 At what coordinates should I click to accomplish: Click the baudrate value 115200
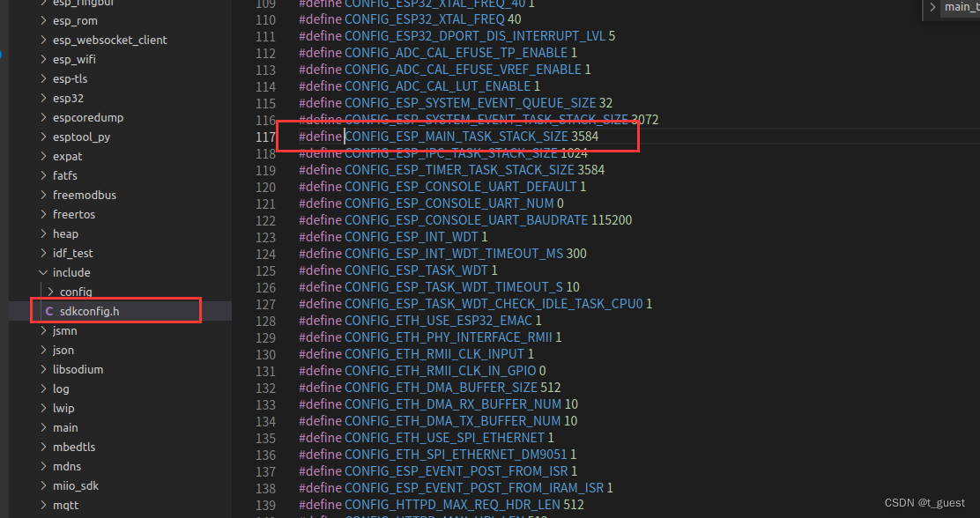612,220
